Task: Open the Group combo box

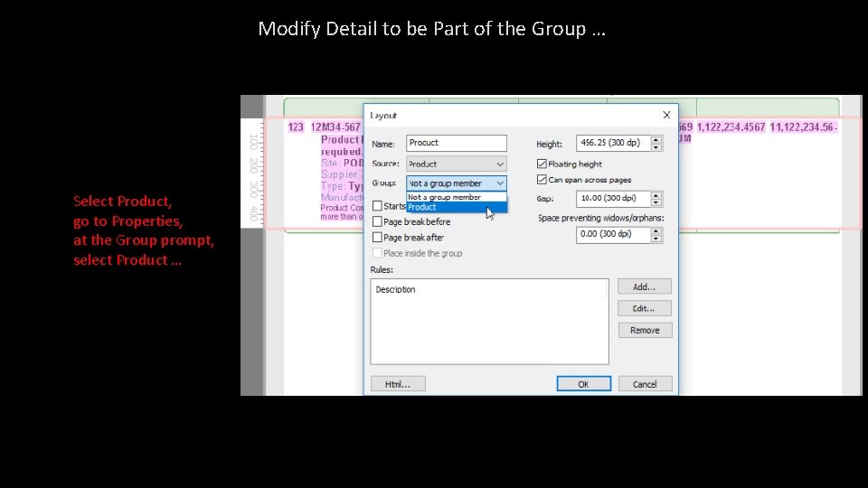Action: [x=456, y=183]
